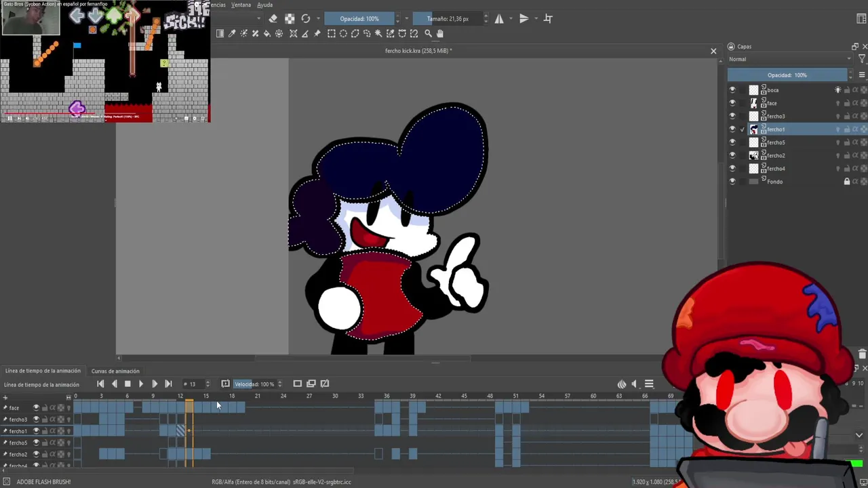Image resolution: width=868 pixels, height=488 pixels.
Task: Click the reload brush preset icon
Action: click(x=306, y=19)
